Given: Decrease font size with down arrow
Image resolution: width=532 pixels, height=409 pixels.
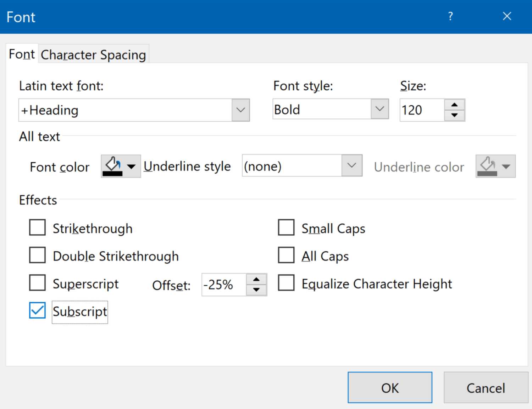Looking at the screenshot, I should pyautogui.click(x=454, y=115).
